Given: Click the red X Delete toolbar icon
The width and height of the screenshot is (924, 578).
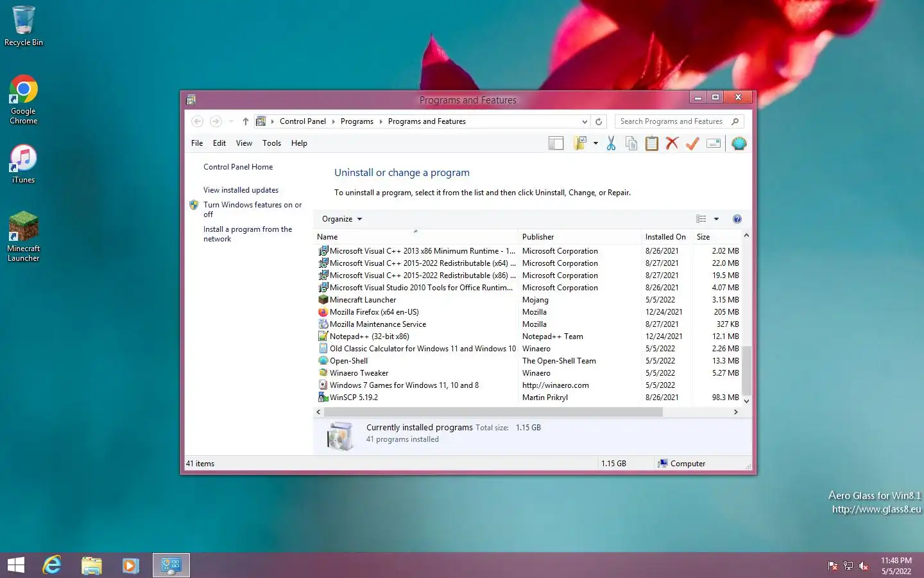Looking at the screenshot, I should click(x=672, y=143).
